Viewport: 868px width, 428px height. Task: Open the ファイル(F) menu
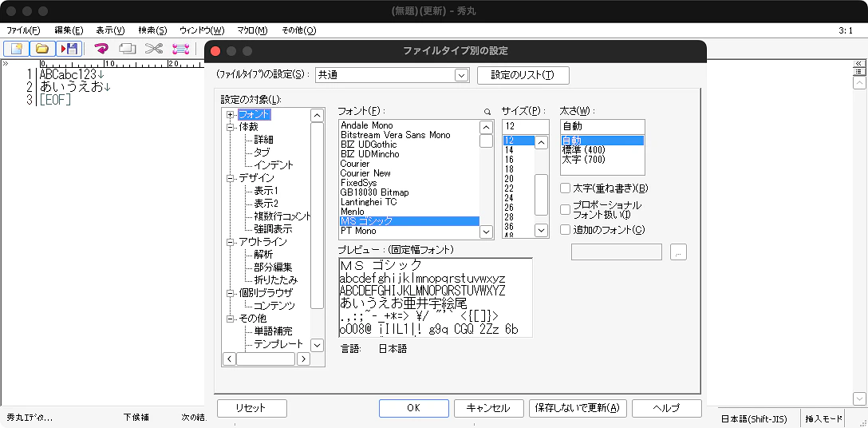(x=23, y=30)
